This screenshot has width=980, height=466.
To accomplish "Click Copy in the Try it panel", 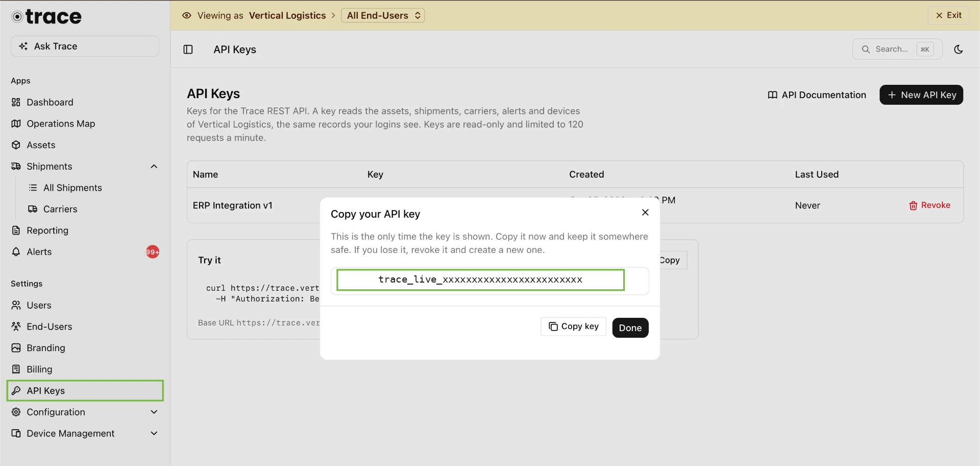I will pos(672,260).
